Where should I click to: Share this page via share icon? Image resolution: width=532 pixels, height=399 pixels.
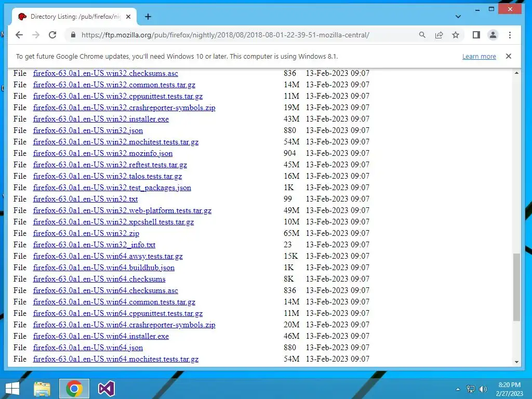[438, 35]
